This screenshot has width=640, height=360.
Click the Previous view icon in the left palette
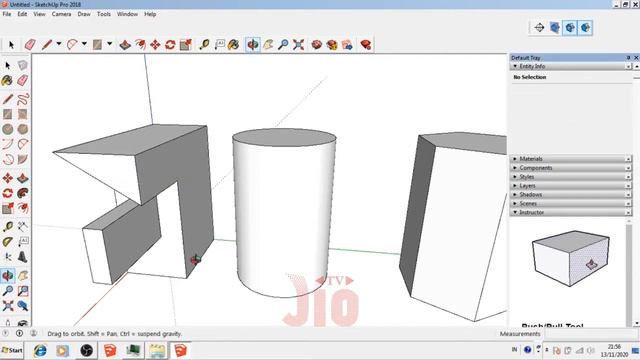(22, 306)
